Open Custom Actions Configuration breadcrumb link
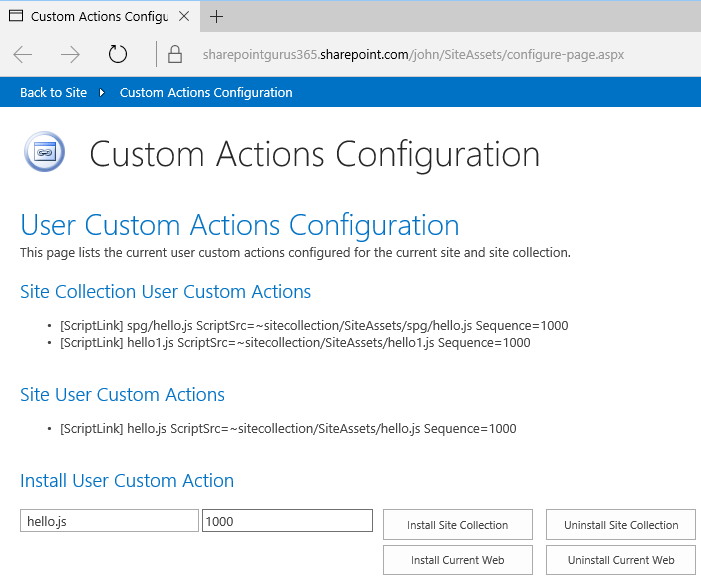The image size is (701, 581). pyautogui.click(x=206, y=93)
